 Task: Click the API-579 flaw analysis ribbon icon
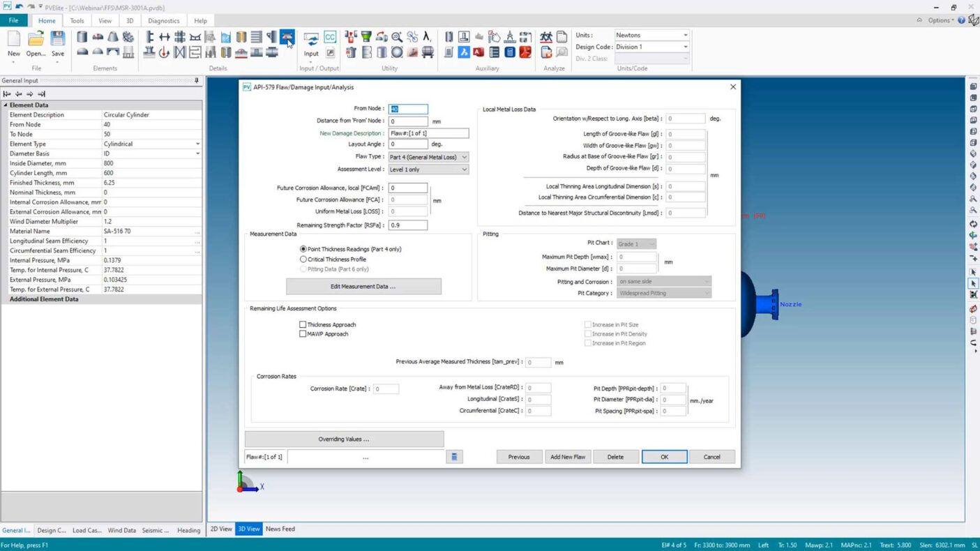287,37
